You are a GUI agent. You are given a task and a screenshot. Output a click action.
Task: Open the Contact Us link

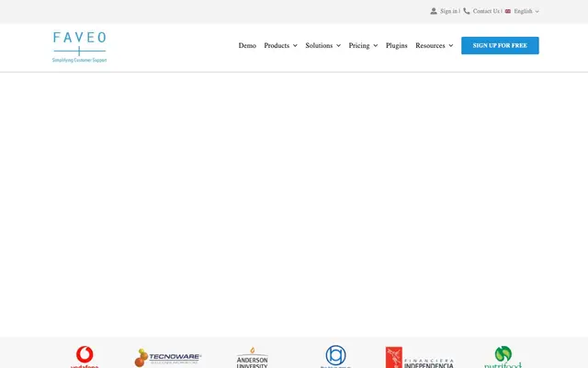(486, 11)
